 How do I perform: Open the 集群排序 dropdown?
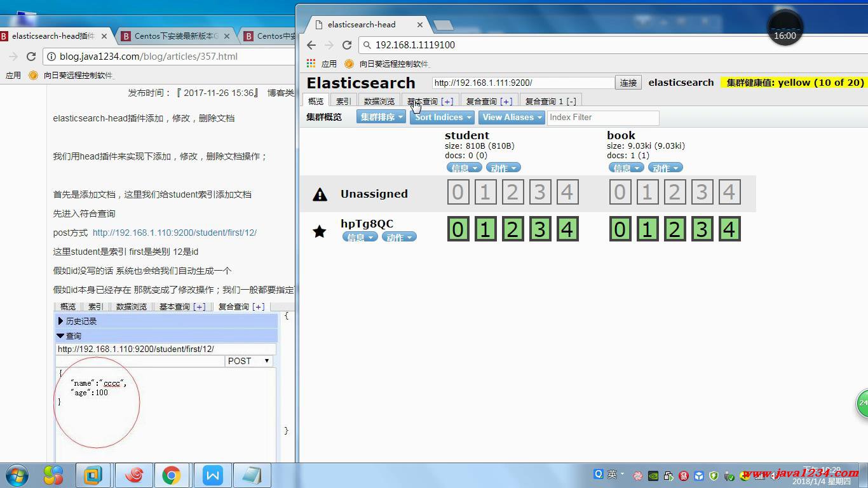381,117
